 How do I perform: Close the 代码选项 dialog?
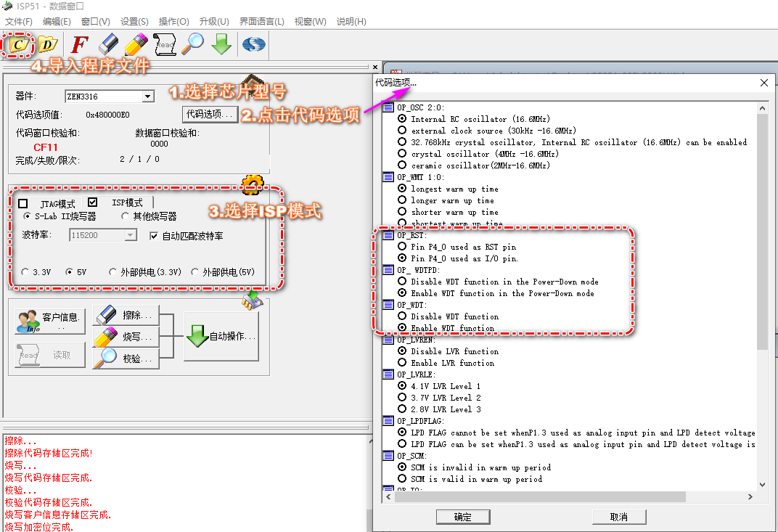pyautogui.click(x=764, y=83)
